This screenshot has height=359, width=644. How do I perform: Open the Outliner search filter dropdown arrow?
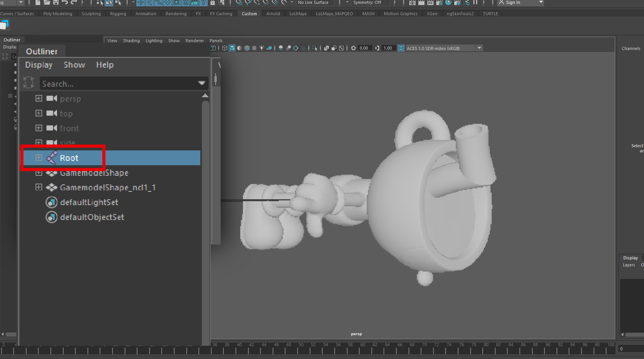pos(202,83)
